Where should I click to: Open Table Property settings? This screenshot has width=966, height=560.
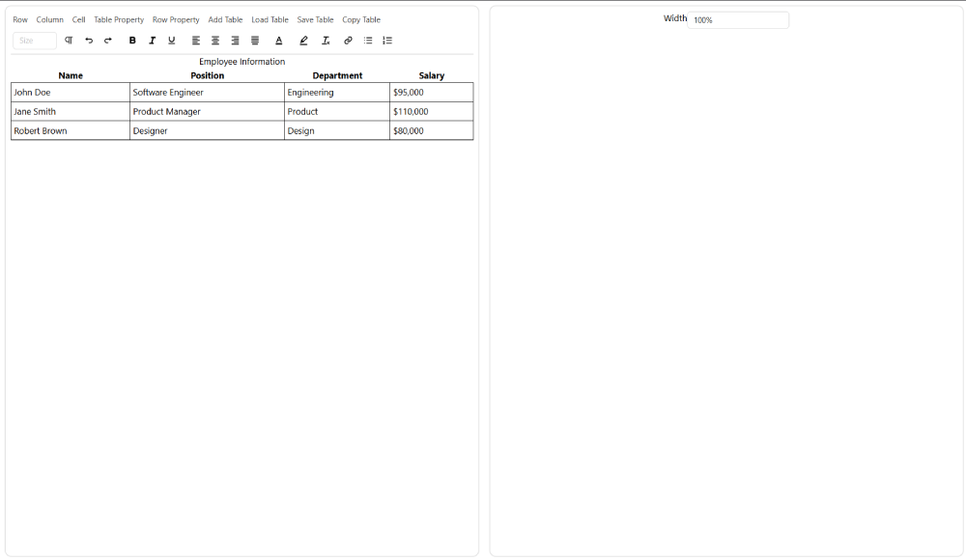[119, 19]
